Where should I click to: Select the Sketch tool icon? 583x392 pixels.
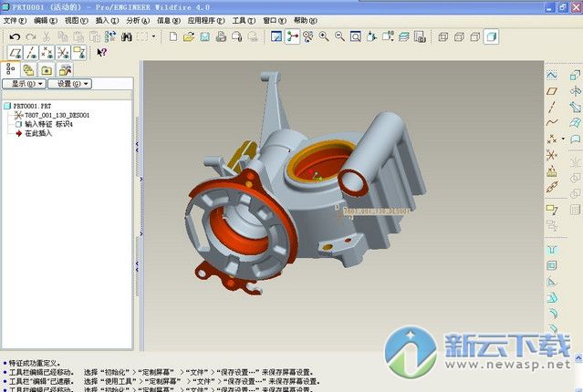(552, 75)
